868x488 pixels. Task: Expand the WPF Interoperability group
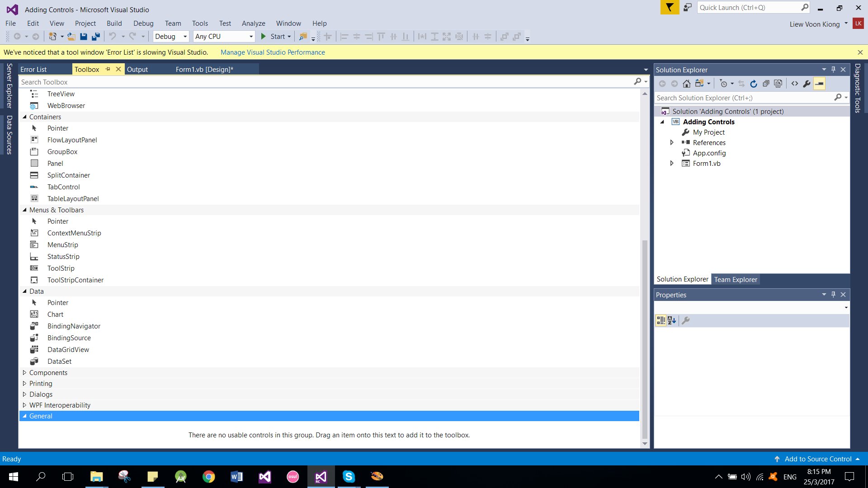[x=24, y=405]
